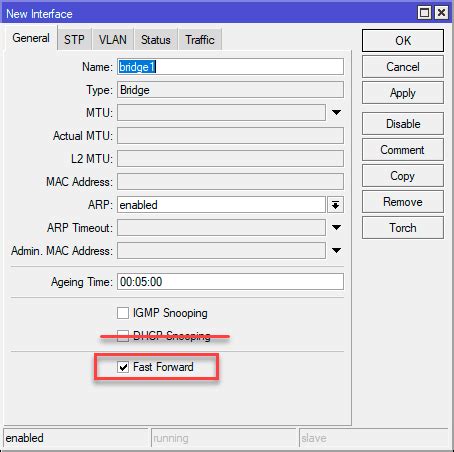Image resolution: width=454 pixels, height=452 pixels.
Task: Switch to the General tab
Action: click(x=31, y=38)
